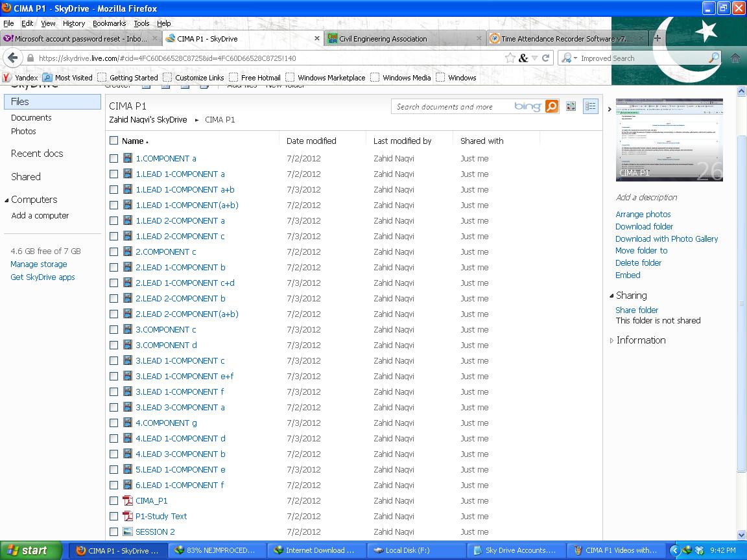Click video icon of 4.COMPONENT g
The height and width of the screenshot is (560, 747).
[128, 423]
